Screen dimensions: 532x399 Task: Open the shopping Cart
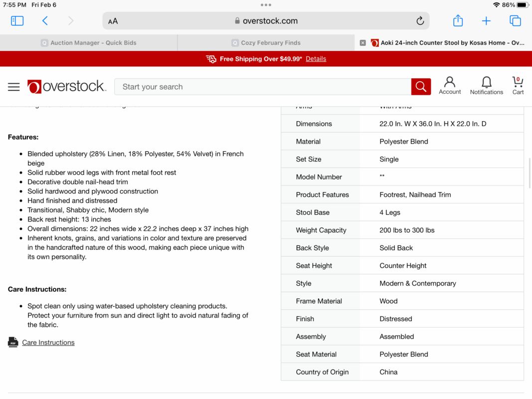[518, 85]
